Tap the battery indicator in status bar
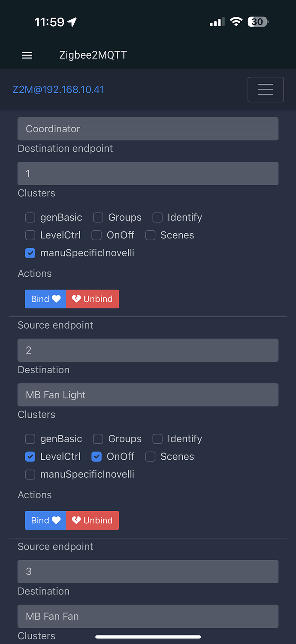This screenshot has width=296, height=644. pos(258,22)
